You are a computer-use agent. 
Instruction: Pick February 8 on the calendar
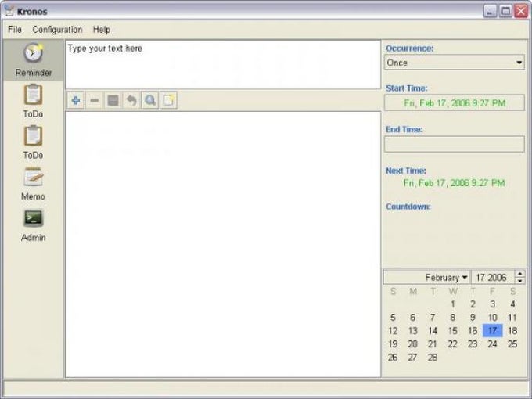click(453, 317)
